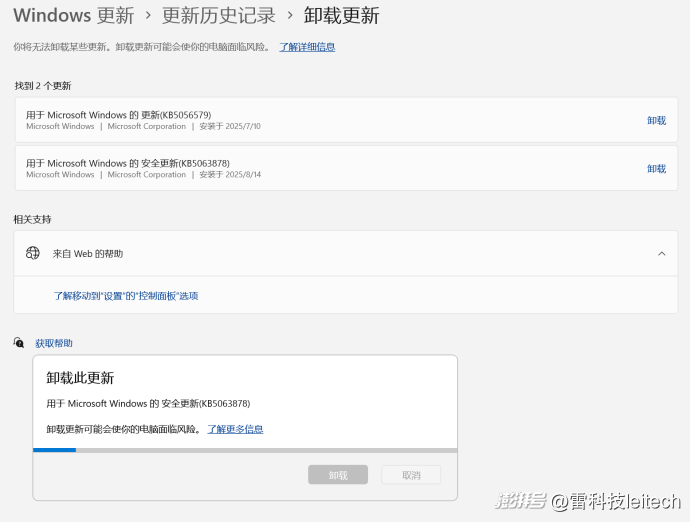Click the 获取帮助 link

click(54, 343)
